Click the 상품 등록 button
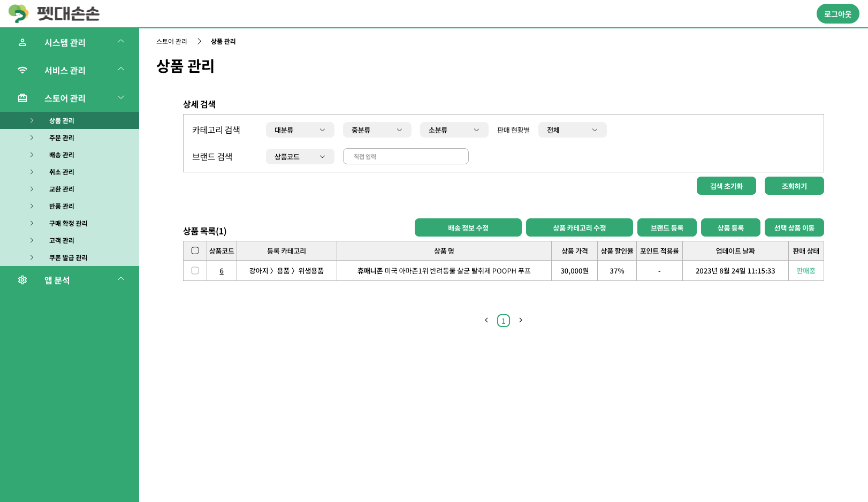 (x=730, y=227)
